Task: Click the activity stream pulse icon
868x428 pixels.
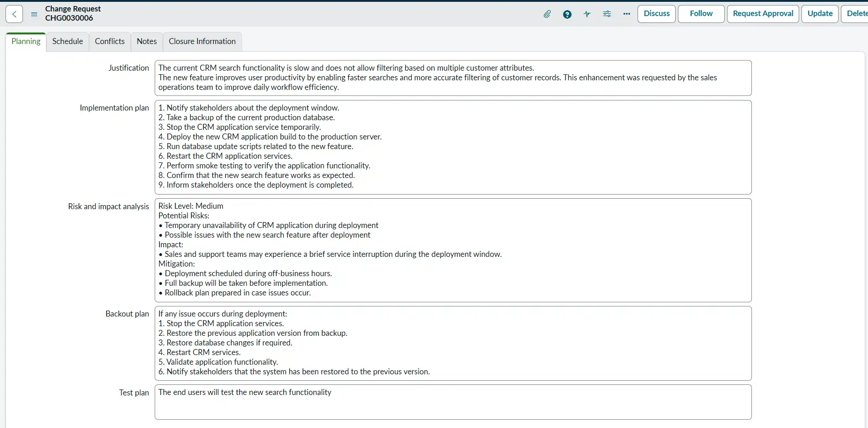Action: tap(587, 14)
